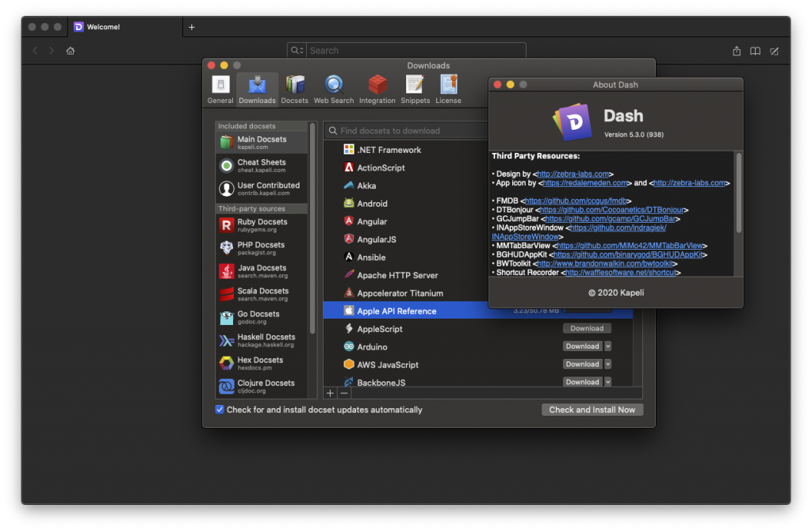Viewport: 812px width, 531px height.
Task: Select Cheat Sheets source
Action: coord(262,166)
